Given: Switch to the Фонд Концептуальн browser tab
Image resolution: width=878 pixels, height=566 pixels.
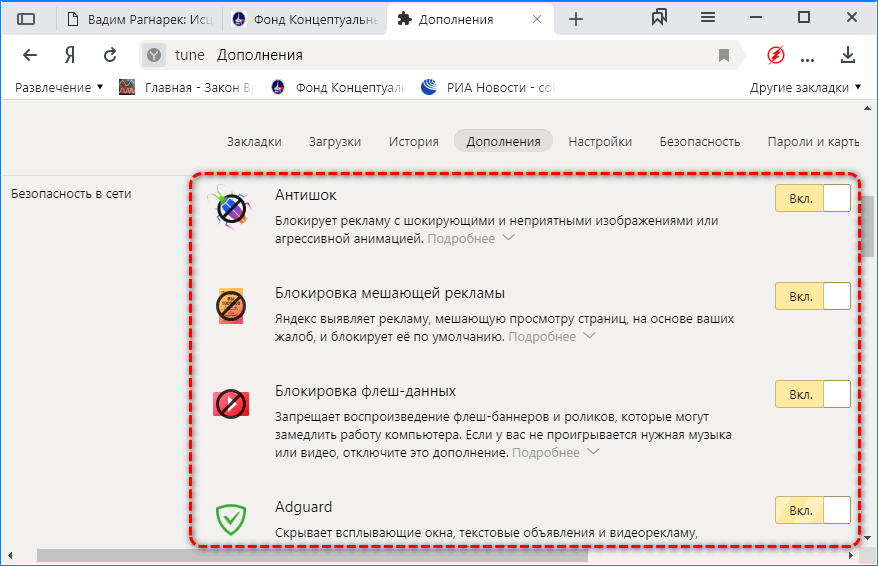Looking at the screenshot, I should [x=305, y=20].
